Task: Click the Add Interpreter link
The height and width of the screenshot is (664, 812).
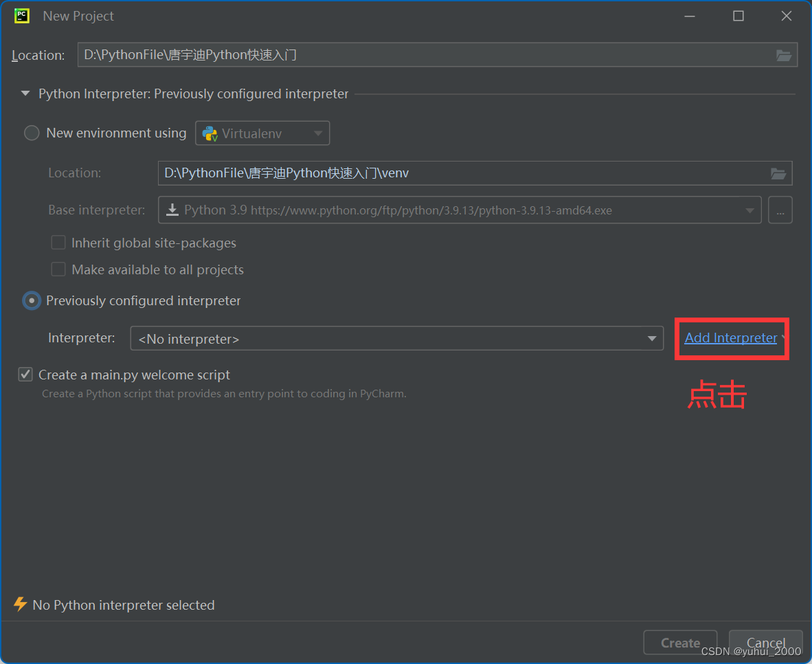Action: coord(731,338)
